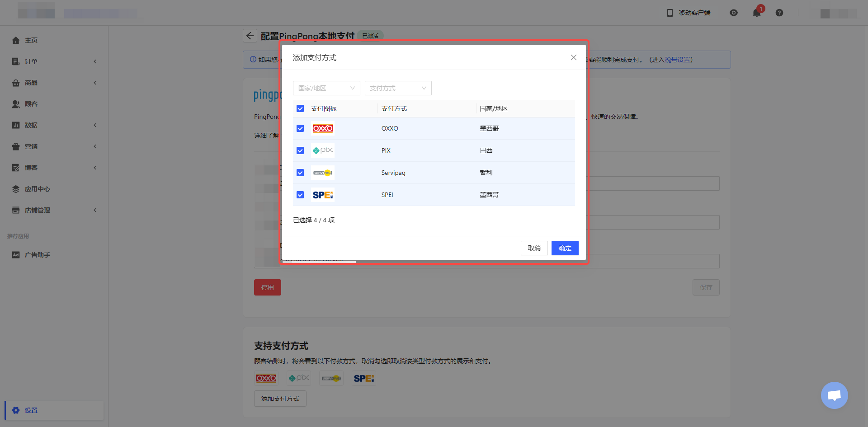
Task: Click the 商品 products basket icon
Action: click(16, 83)
